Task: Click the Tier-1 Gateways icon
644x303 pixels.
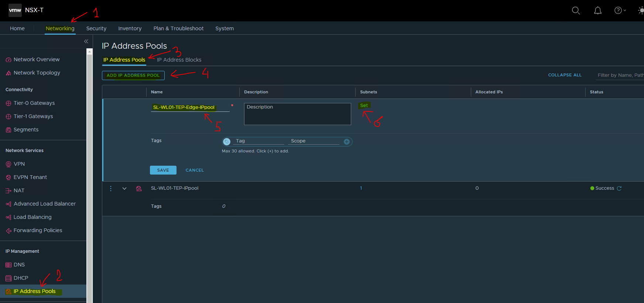Action: click(8, 117)
